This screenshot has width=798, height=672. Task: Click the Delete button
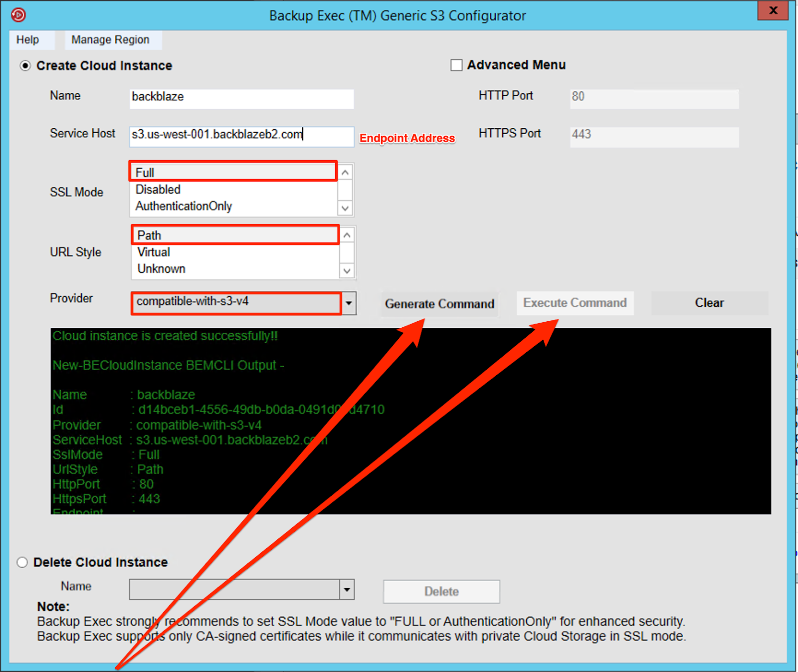(441, 591)
